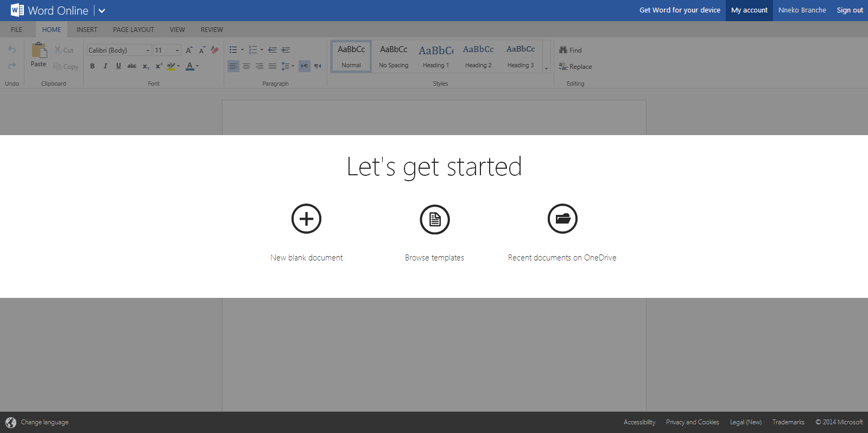The height and width of the screenshot is (433, 868).
Task: Toggle Underline formatting
Action: click(118, 66)
